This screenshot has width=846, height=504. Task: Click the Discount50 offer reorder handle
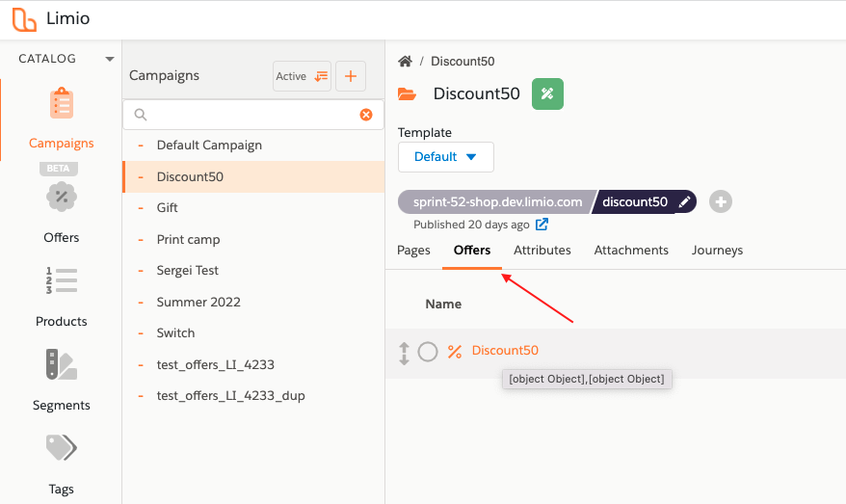click(404, 354)
